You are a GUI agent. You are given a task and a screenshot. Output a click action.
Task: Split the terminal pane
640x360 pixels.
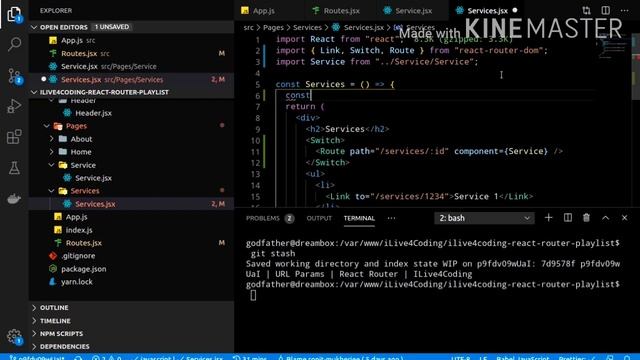[568, 218]
